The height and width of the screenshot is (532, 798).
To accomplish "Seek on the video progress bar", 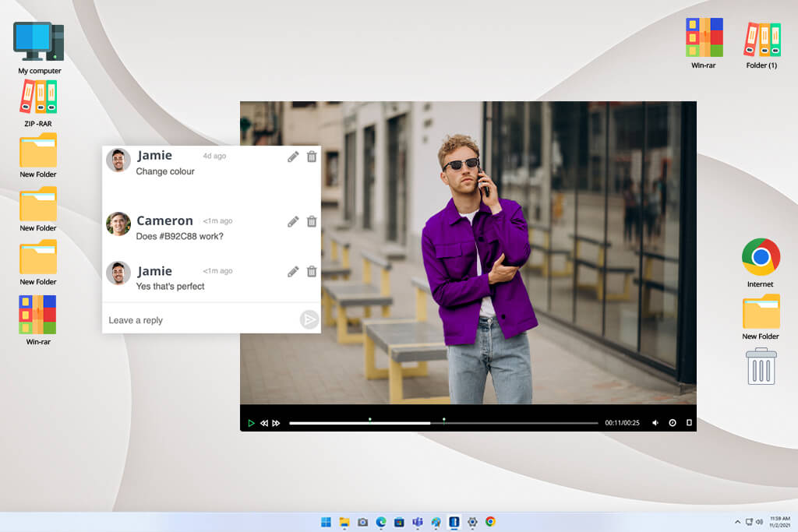I will point(443,423).
